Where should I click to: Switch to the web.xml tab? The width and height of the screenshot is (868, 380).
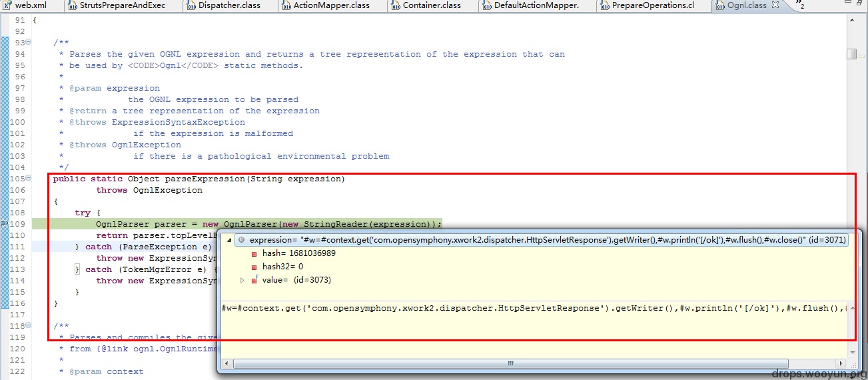pos(25,5)
